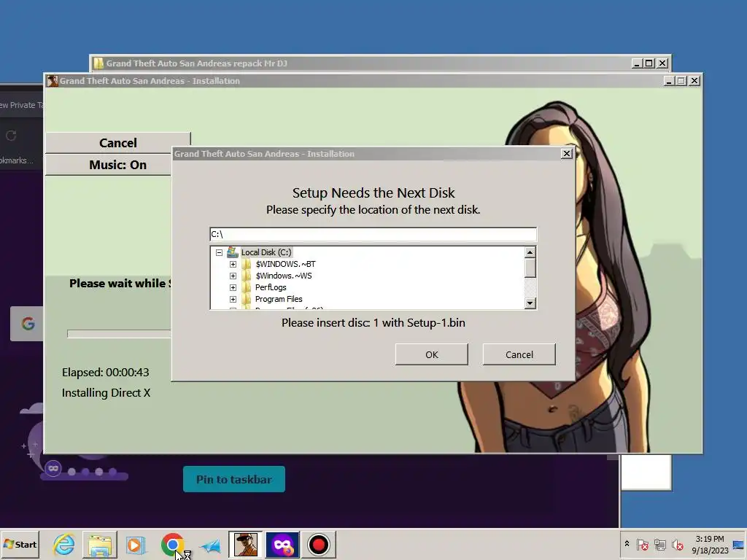Close the GTA San Andreas Installation window

pos(694,81)
